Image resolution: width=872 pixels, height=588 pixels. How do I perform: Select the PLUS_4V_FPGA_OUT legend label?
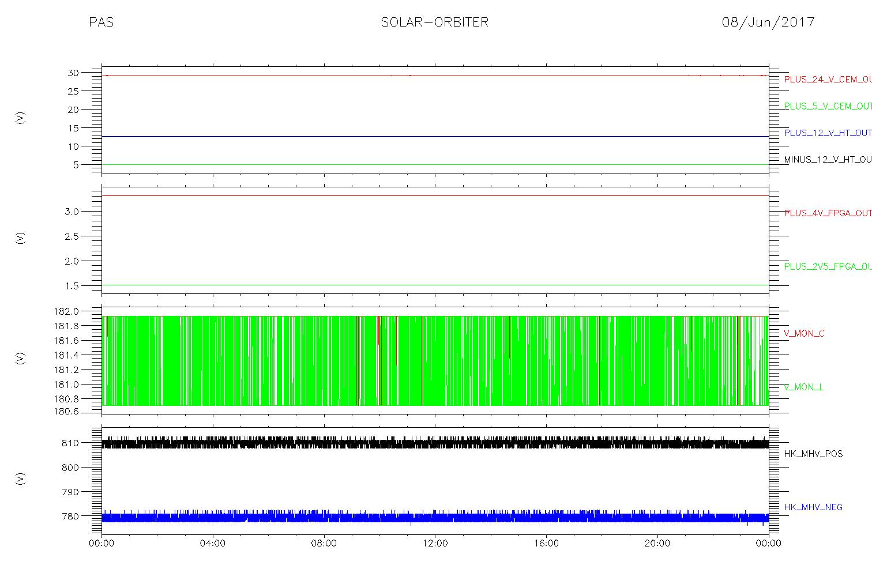pos(828,213)
